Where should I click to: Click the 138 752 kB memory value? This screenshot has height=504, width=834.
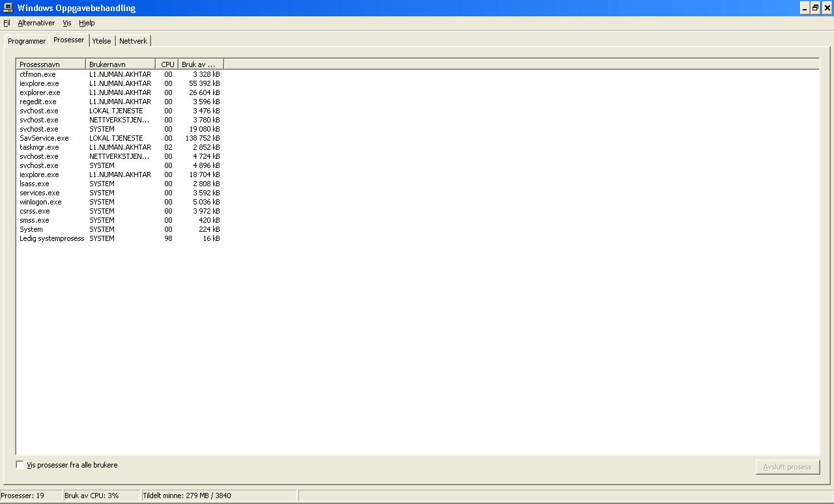tap(203, 138)
